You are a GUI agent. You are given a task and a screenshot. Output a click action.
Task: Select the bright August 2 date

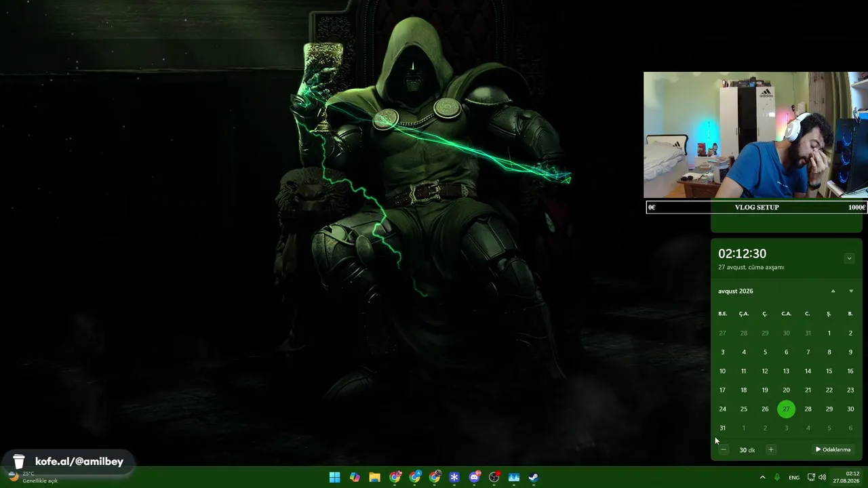click(850, 333)
